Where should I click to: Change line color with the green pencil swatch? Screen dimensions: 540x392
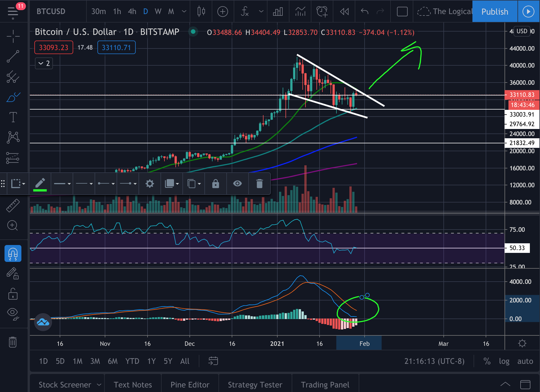(x=40, y=184)
